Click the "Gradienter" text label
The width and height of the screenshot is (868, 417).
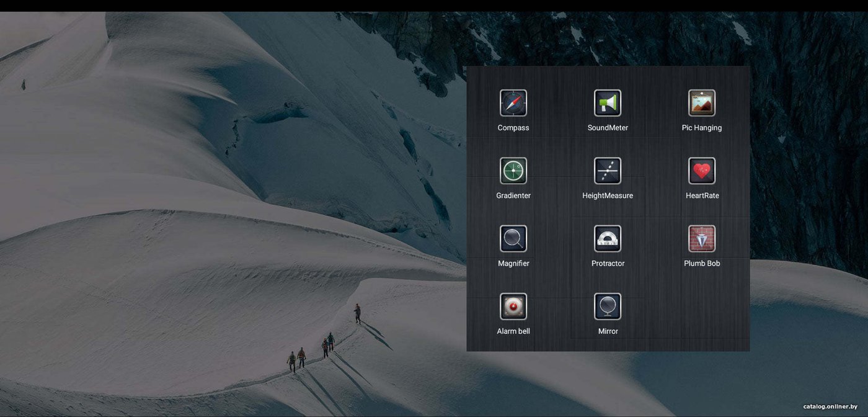513,195
